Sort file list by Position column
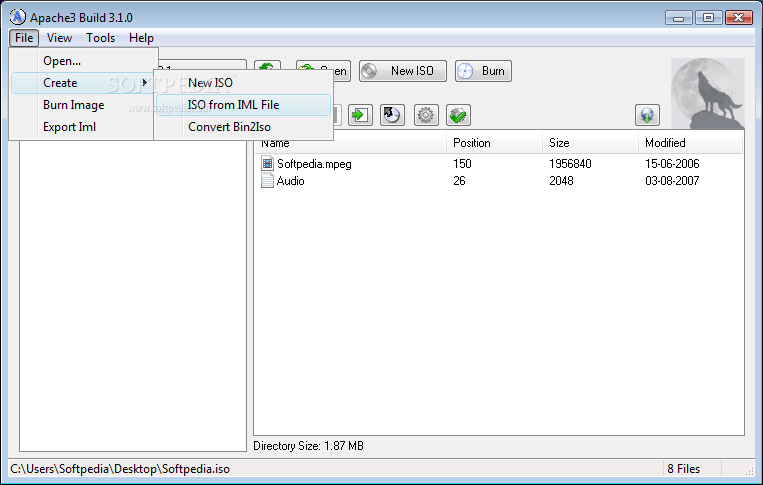763x485 pixels. 494,143
